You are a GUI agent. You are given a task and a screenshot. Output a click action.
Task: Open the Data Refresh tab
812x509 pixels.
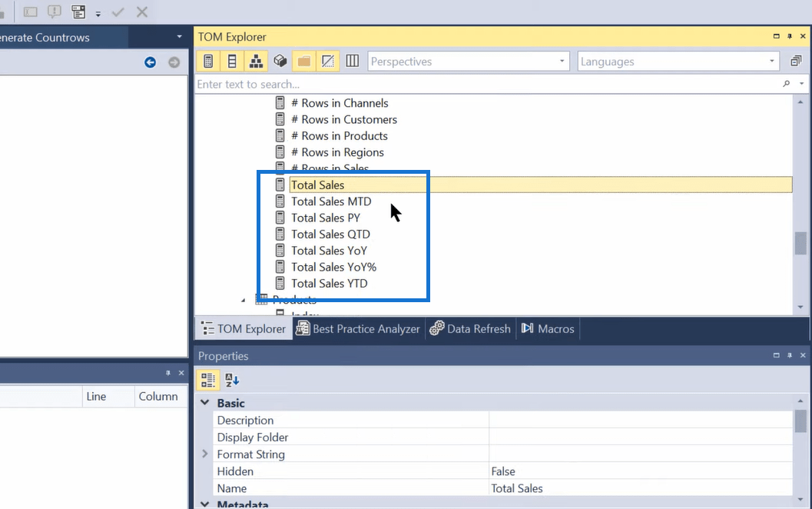click(470, 328)
